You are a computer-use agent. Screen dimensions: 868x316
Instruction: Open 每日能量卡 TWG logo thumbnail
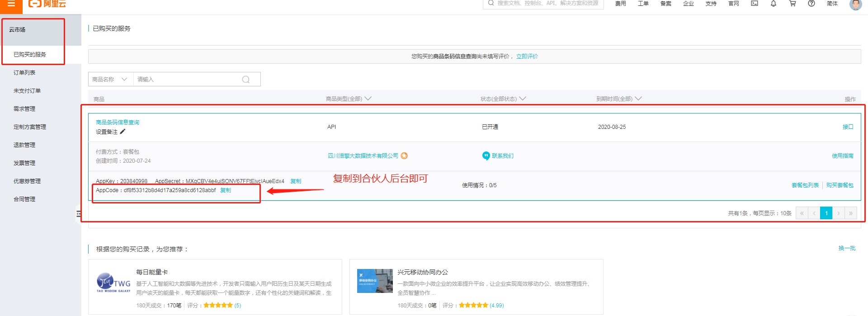point(113,283)
